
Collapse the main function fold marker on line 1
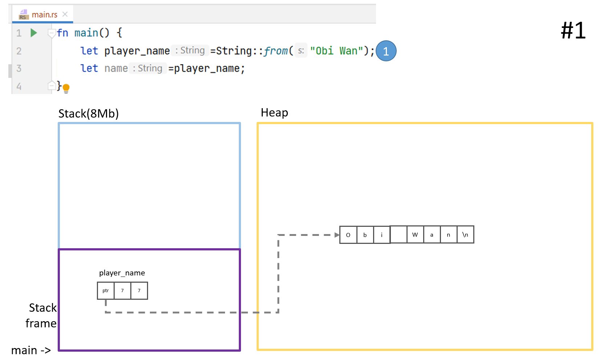click(x=52, y=33)
